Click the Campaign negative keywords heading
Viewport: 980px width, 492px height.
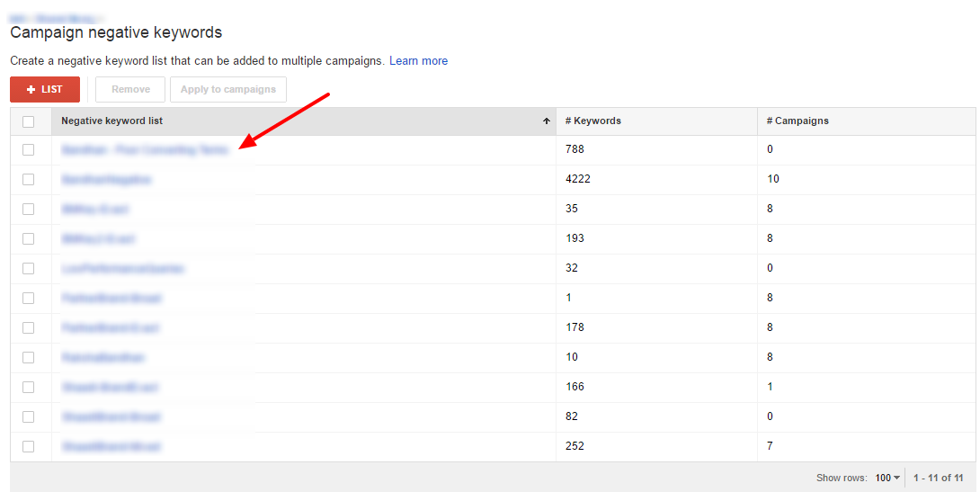click(x=116, y=32)
